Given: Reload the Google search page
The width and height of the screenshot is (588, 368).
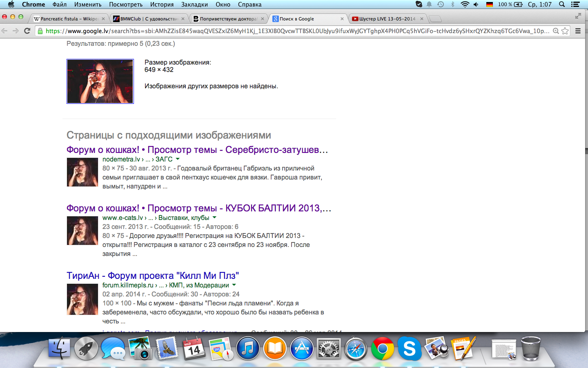Looking at the screenshot, I should [x=27, y=31].
